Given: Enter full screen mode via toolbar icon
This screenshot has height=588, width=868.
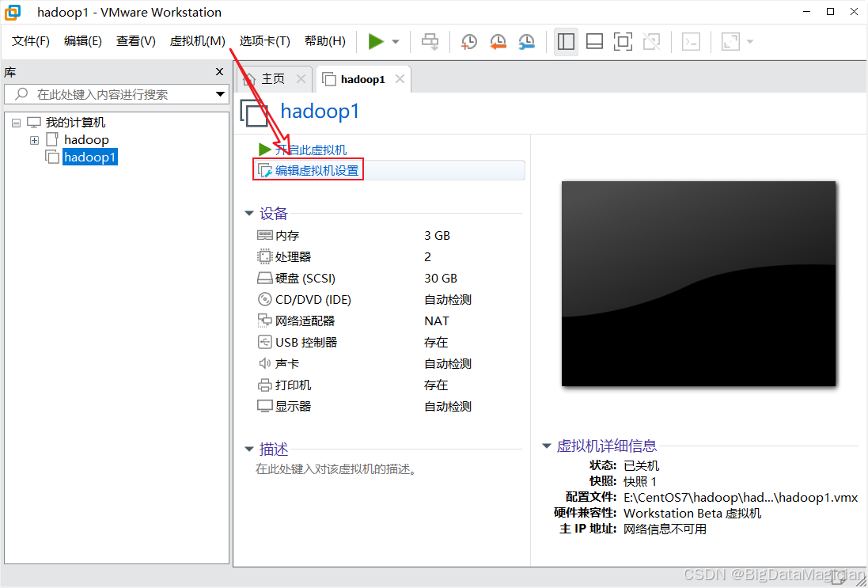Looking at the screenshot, I should point(623,41).
